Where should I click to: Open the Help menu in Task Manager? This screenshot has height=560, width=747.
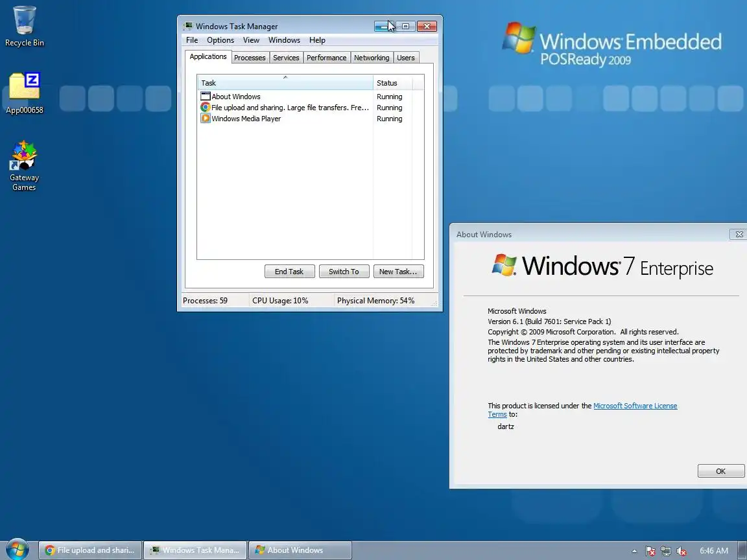click(317, 40)
